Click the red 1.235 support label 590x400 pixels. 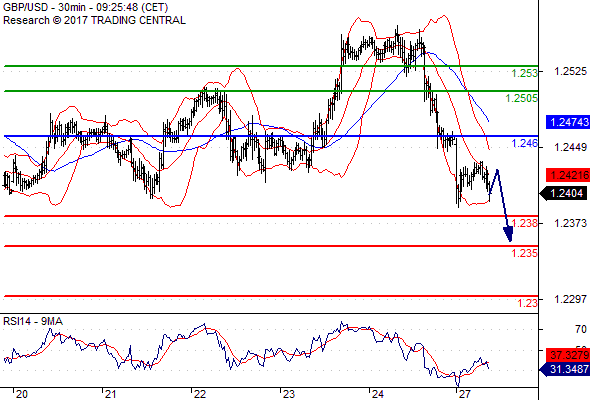coord(525,253)
